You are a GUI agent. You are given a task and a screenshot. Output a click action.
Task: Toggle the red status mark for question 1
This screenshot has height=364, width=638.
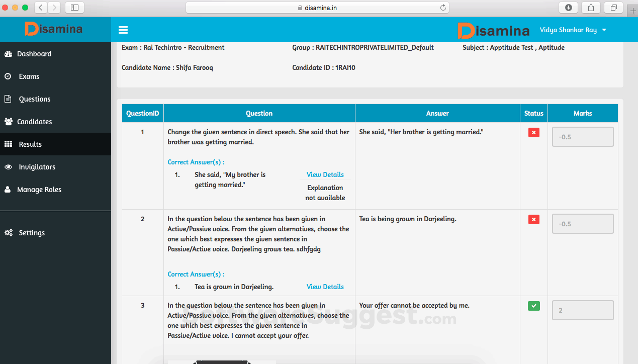pos(533,132)
